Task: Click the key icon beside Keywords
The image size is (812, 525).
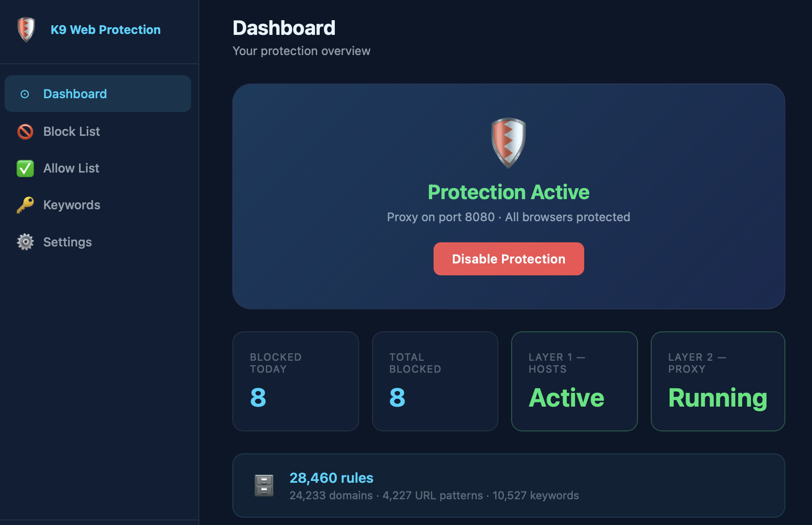Action: click(x=25, y=205)
